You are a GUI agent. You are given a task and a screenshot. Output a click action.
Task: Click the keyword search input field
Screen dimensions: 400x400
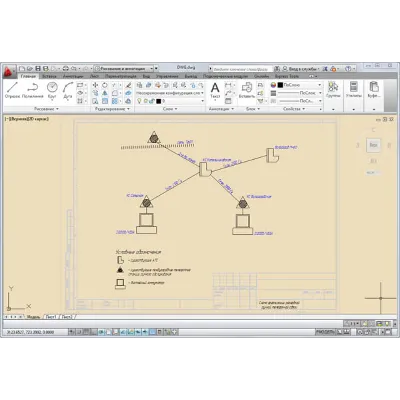tap(241, 69)
